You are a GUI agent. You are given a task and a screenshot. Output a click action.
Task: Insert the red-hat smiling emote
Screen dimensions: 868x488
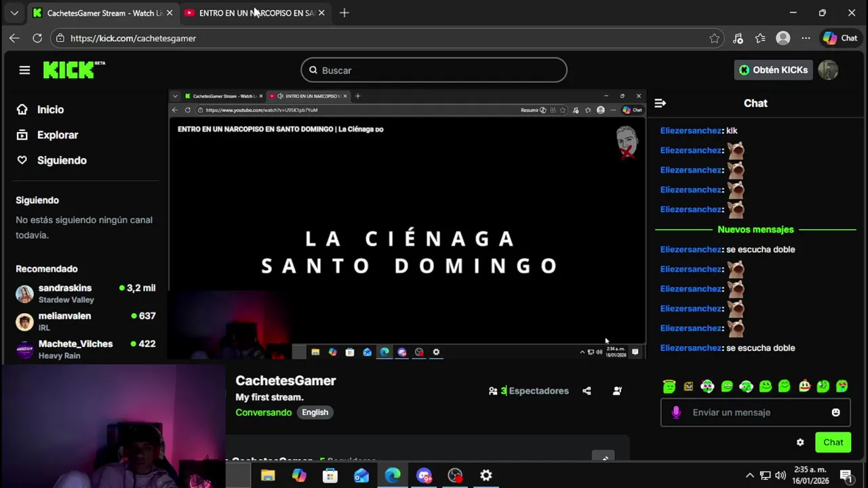click(804, 386)
